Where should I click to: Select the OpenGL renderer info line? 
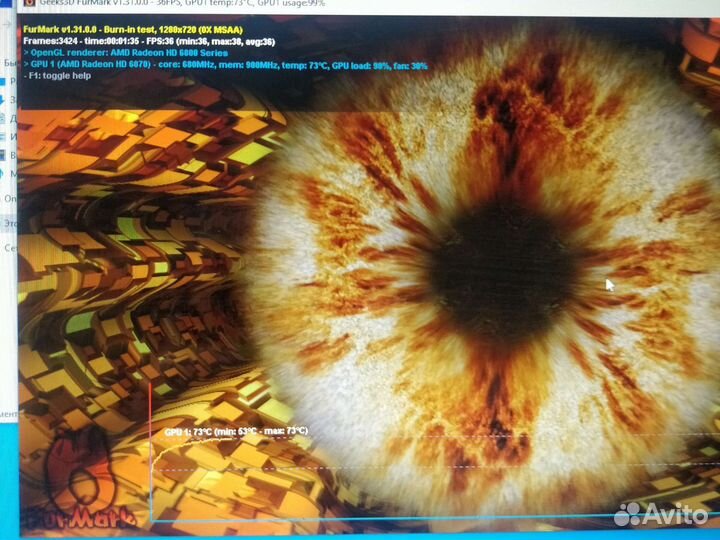coord(125,53)
